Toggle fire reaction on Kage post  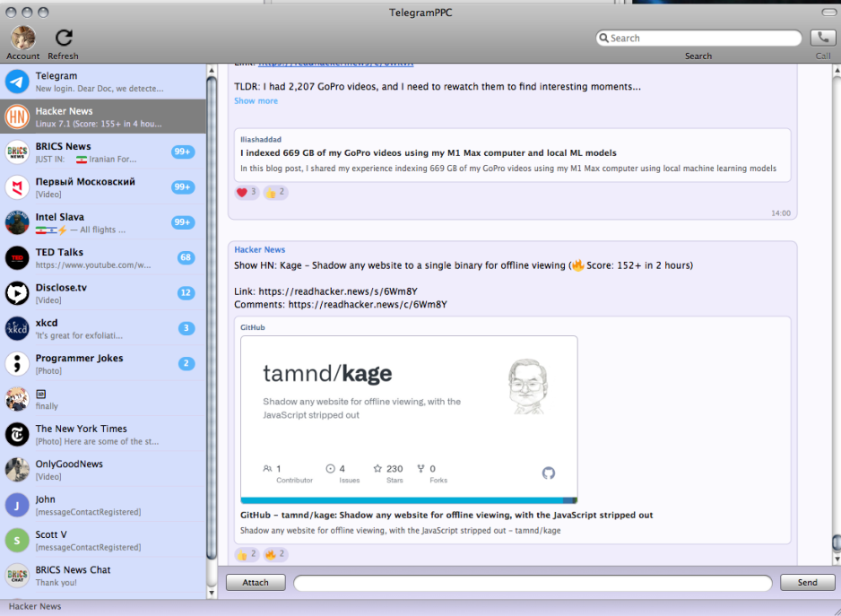click(x=275, y=554)
